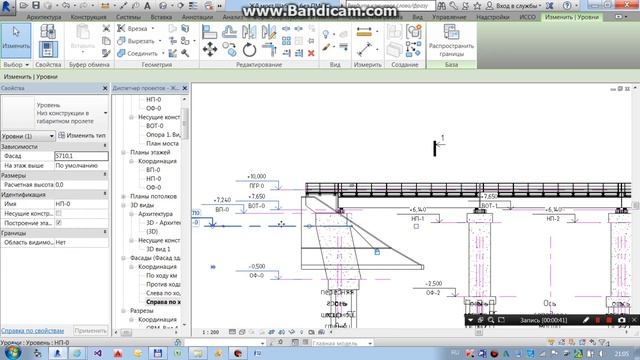Open the Врезка dropdown arrow
This screenshot has height=360, width=640.
[x=153, y=28]
